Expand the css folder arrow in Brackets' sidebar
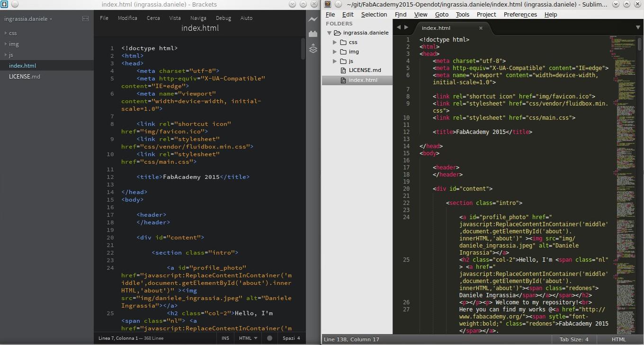This screenshot has height=345, width=644. [5, 33]
